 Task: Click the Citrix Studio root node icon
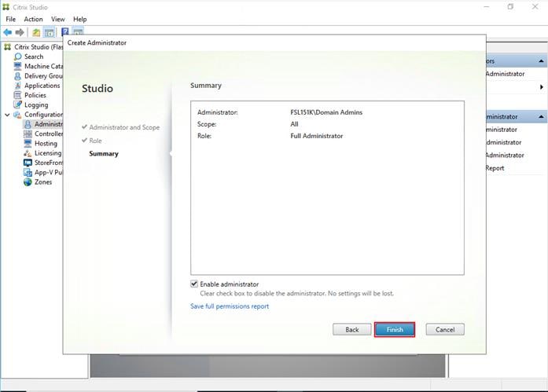tap(7, 47)
